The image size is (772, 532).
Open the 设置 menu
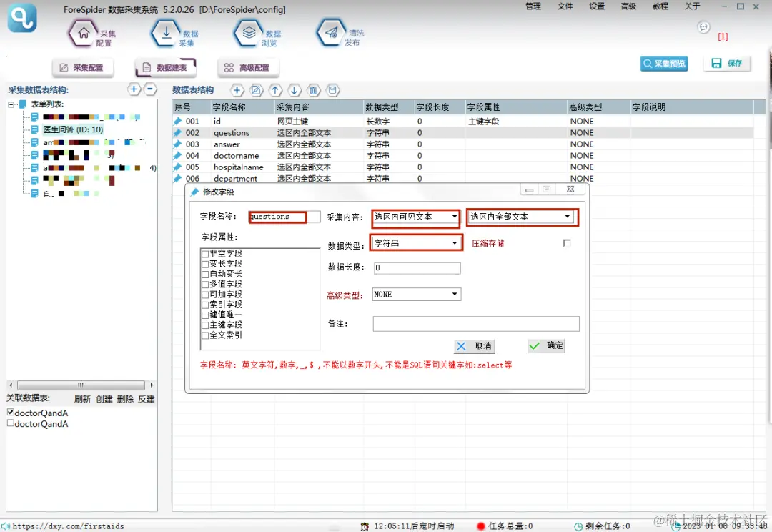coord(597,6)
